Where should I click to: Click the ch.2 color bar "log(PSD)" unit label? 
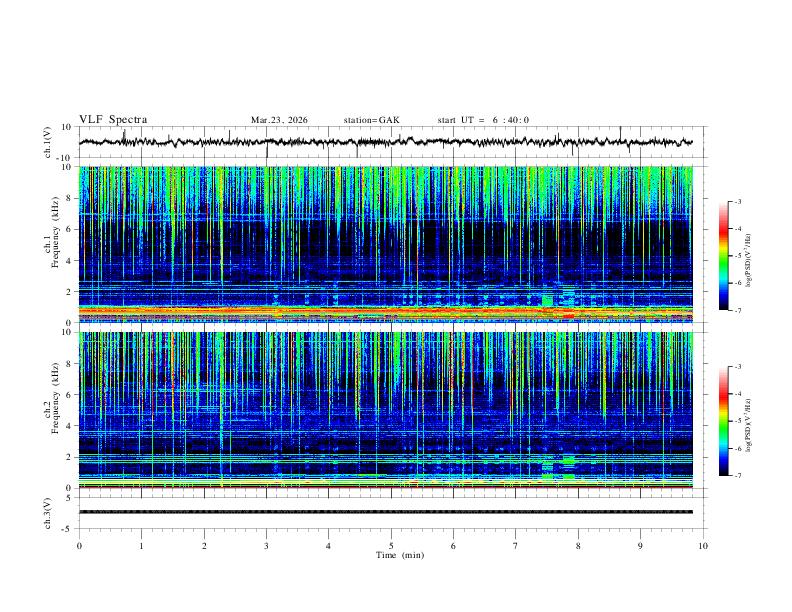point(749,426)
